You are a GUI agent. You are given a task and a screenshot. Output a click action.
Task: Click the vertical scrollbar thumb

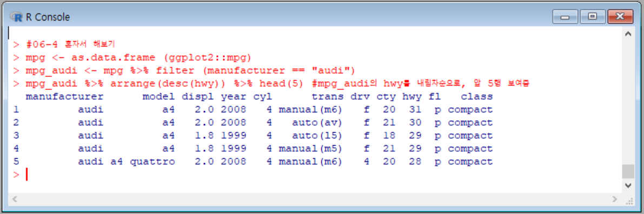628,171
